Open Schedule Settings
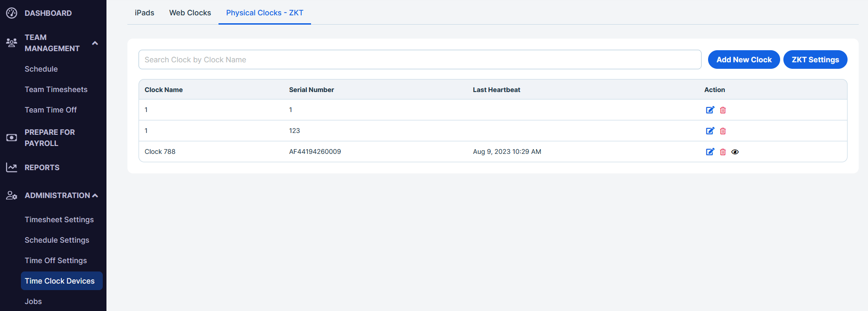This screenshot has height=311, width=868. (x=57, y=240)
